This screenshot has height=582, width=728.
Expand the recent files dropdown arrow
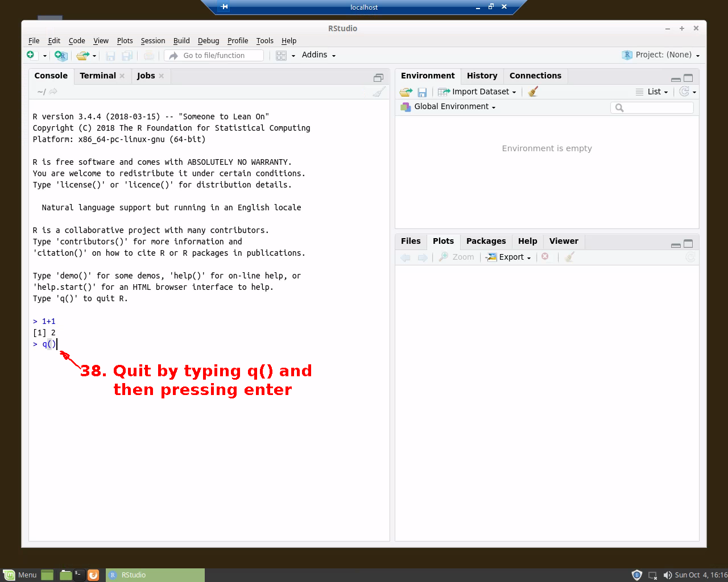[x=94, y=56]
